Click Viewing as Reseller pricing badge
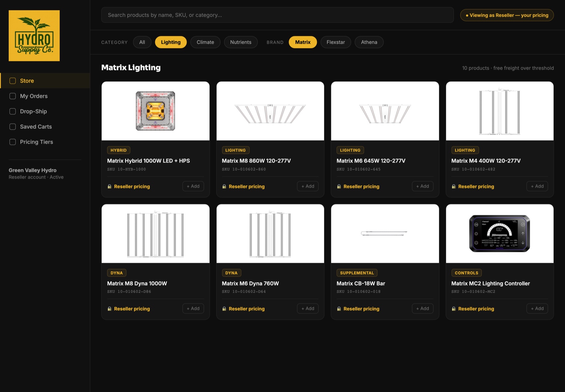Image resolution: width=565 pixels, height=392 pixels. point(507,15)
